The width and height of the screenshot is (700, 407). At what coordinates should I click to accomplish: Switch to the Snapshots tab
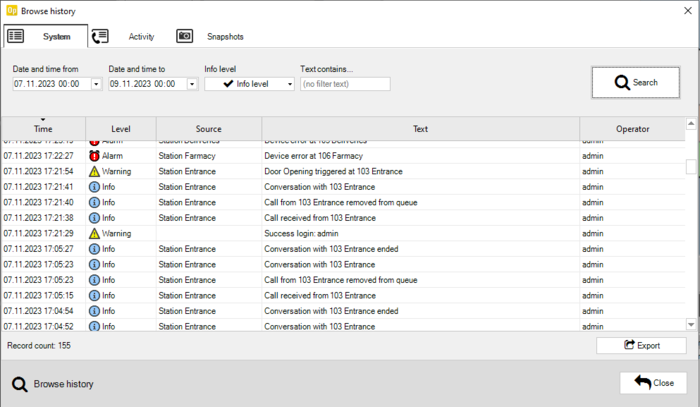click(x=224, y=37)
